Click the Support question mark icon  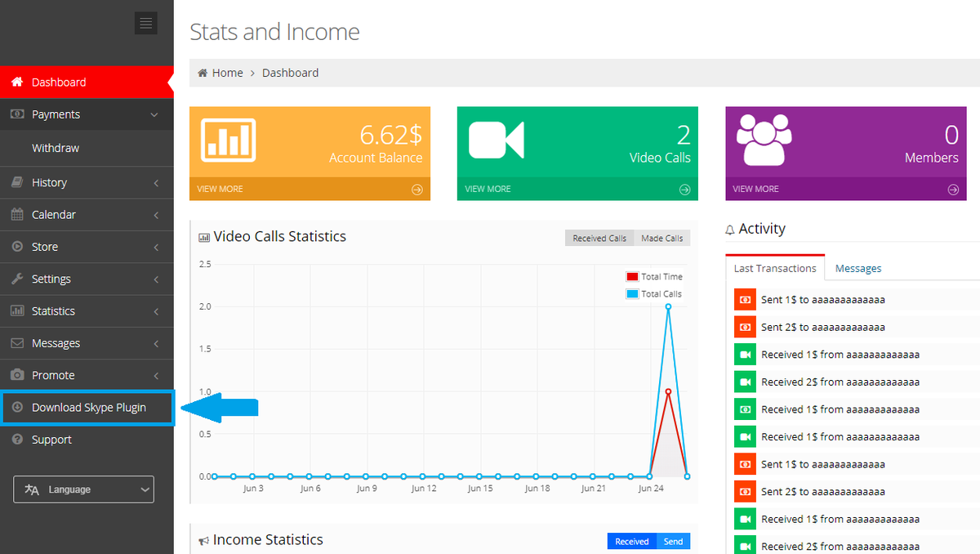[17, 440]
